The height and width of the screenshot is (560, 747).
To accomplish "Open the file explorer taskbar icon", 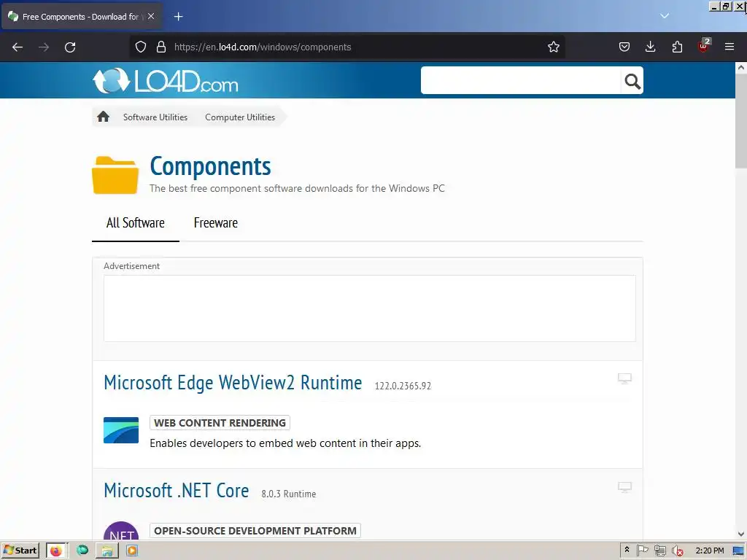I will coord(107,551).
